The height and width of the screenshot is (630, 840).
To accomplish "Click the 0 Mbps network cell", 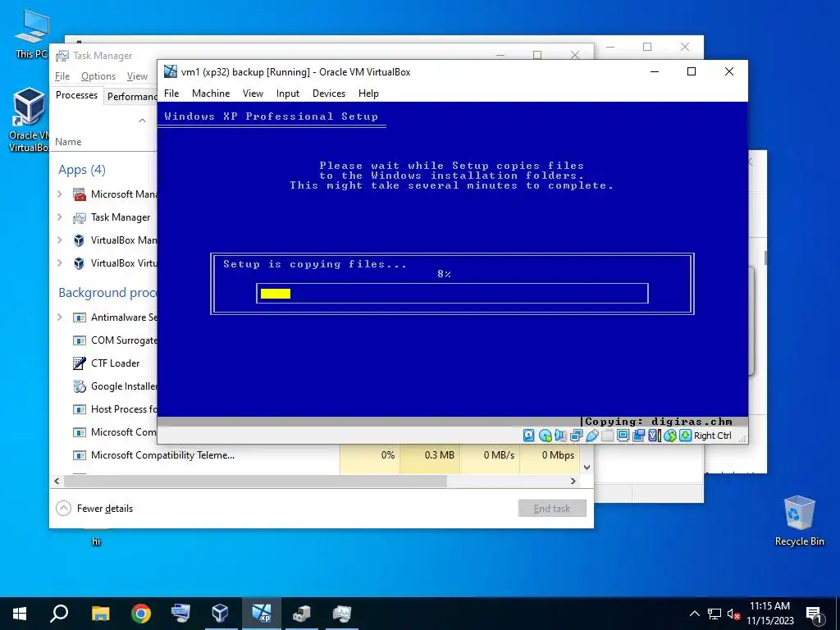I will pos(550,455).
